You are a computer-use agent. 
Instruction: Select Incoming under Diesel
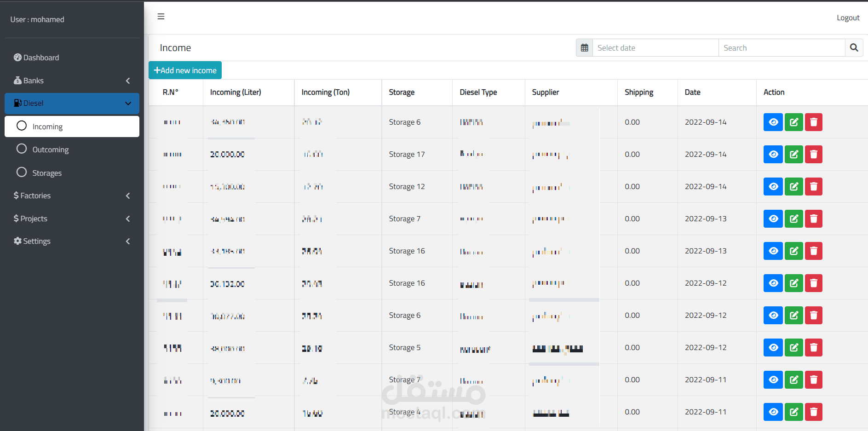pos(72,126)
